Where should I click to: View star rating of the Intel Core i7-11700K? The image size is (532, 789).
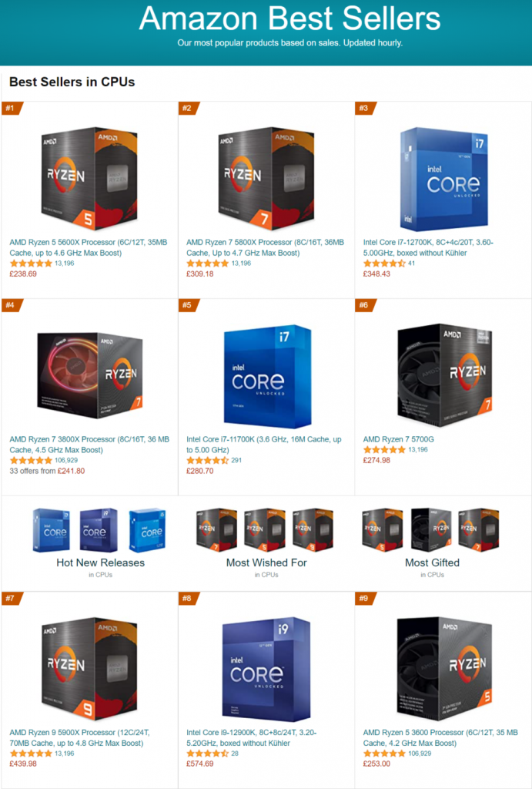pos(207,460)
